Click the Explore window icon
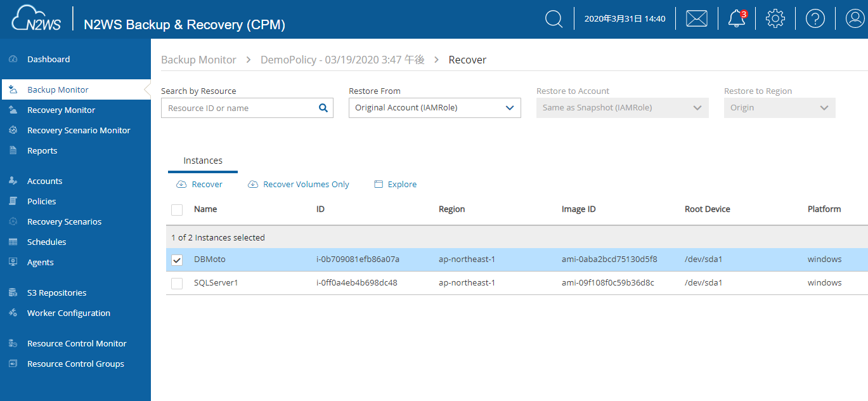868x401 pixels. 379,184
